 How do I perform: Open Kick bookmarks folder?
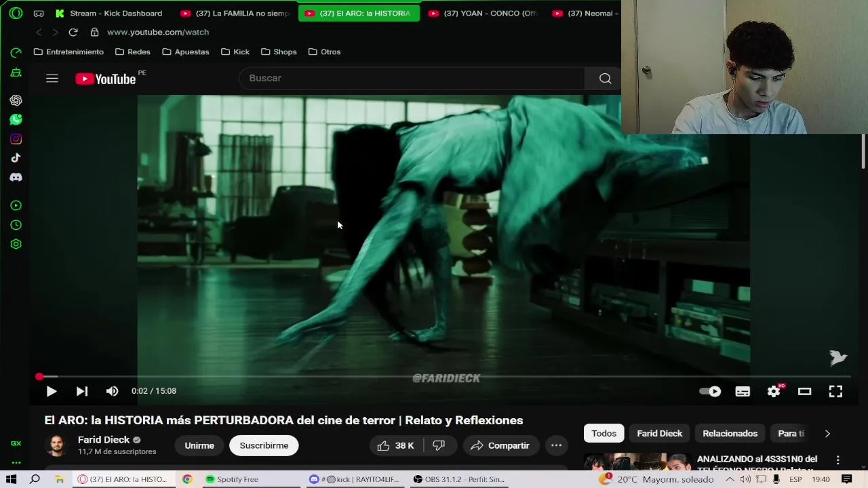click(x=235, y=52)
